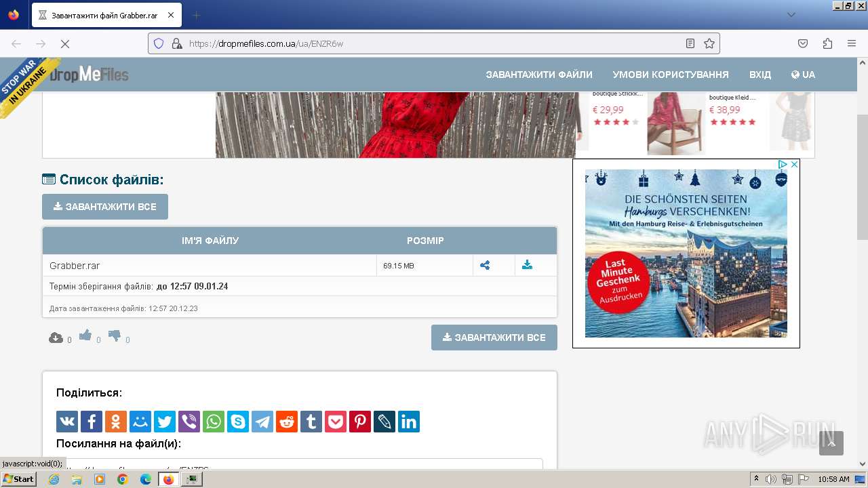Image resolution: width=868 pixels, height=488 pixels.
Task: Open AdChoices info on Hamburg ad
Action: 783,165
